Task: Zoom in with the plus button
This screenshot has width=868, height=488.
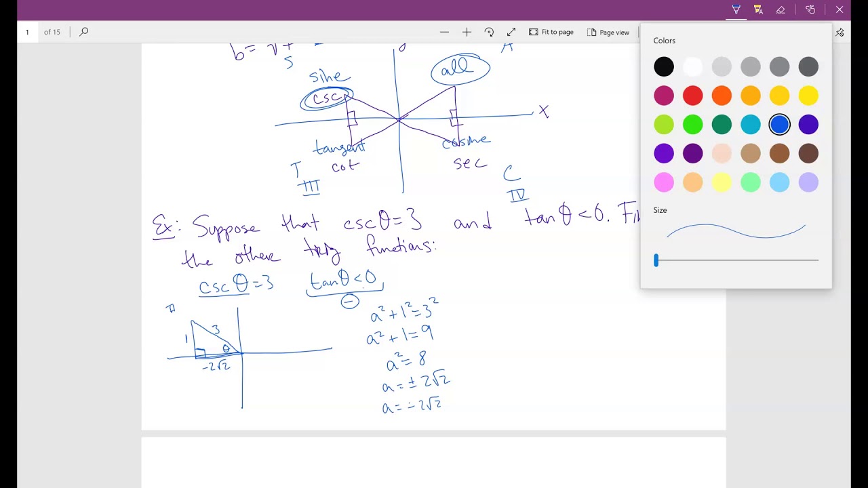Action: pos(467,32)
